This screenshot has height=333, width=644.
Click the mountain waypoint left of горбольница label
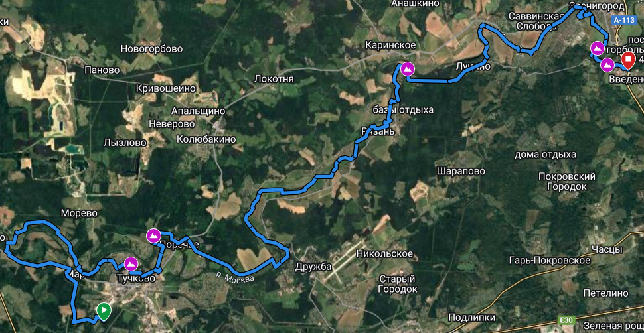(597, 48)
